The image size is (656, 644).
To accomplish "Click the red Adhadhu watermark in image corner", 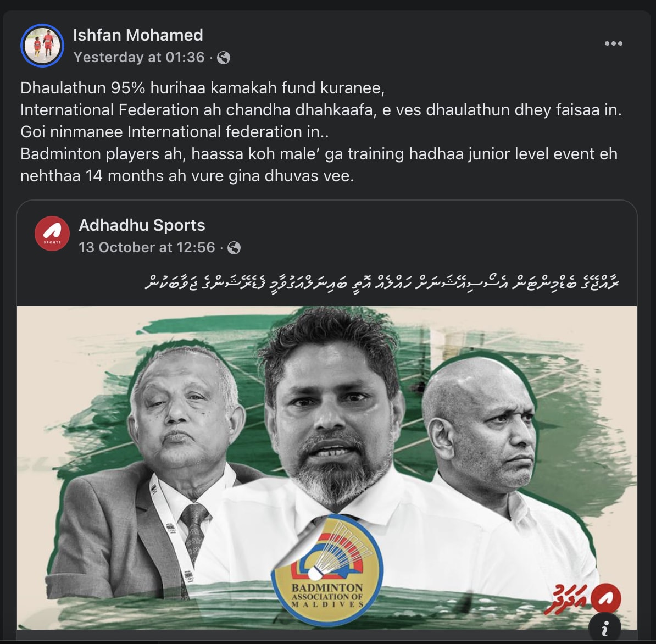I will [x=582, y=598].
